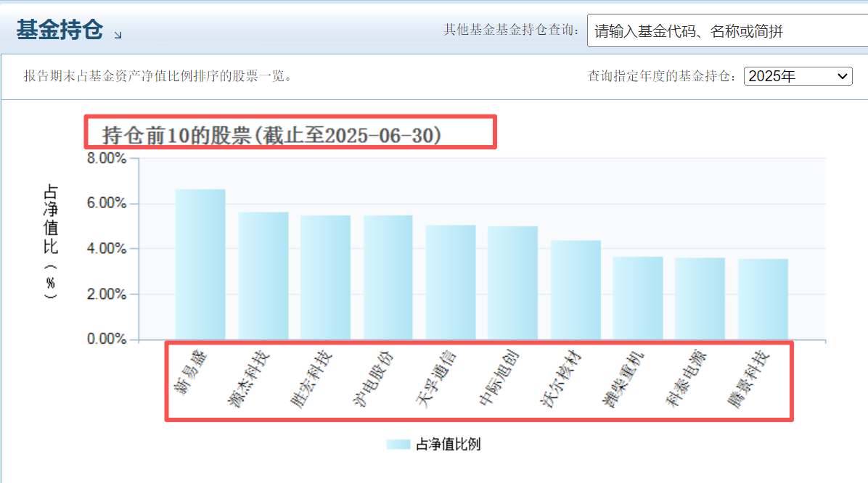
Task: Click the 8.00% y-axis value
Action: coord(106,158)
